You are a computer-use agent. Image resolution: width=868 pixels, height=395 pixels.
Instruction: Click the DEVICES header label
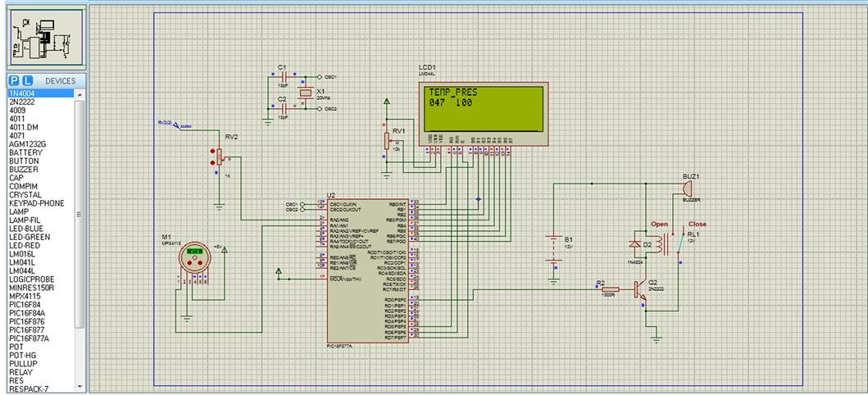pyautogui.click(x=61, y=81)
